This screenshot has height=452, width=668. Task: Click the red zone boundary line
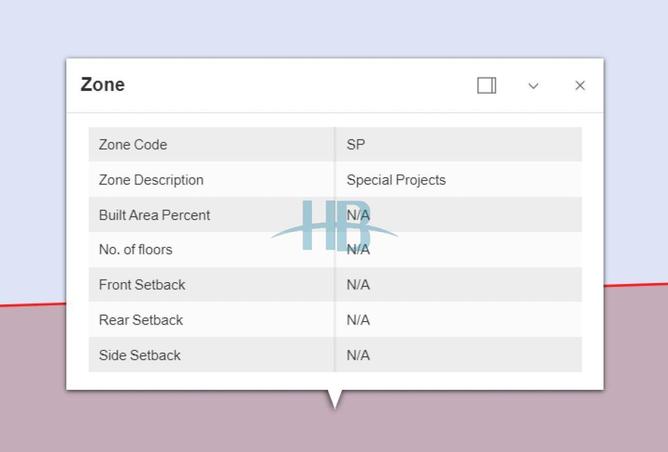(x=636, y=285)
